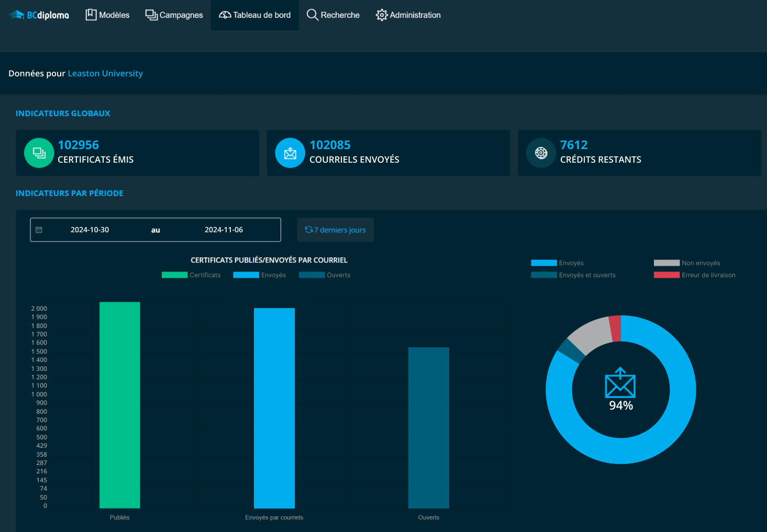Click the crédits restants coin icon
This screenshot has height=532, width=767.
click(541, 153)
